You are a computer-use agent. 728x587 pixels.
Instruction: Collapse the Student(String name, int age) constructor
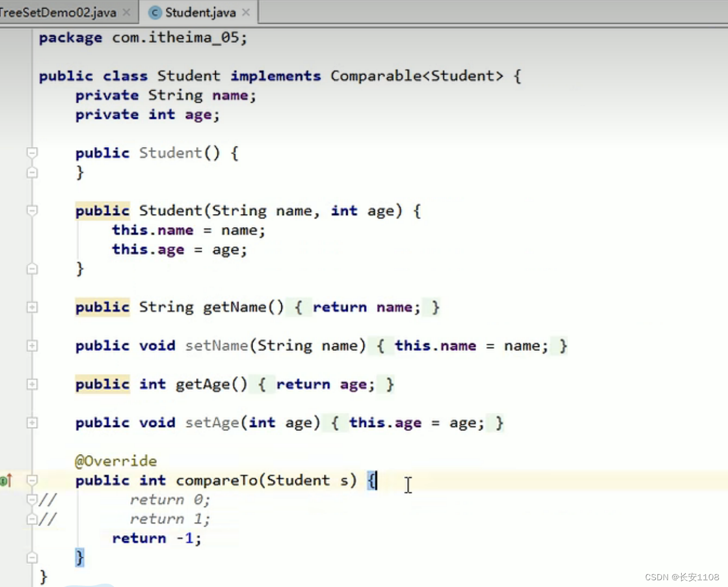tap(32, 211)
